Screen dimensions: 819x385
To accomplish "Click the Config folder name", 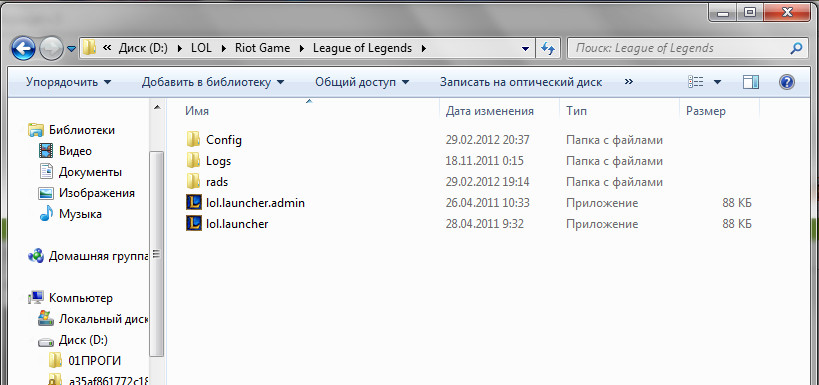I will (224, 139).
